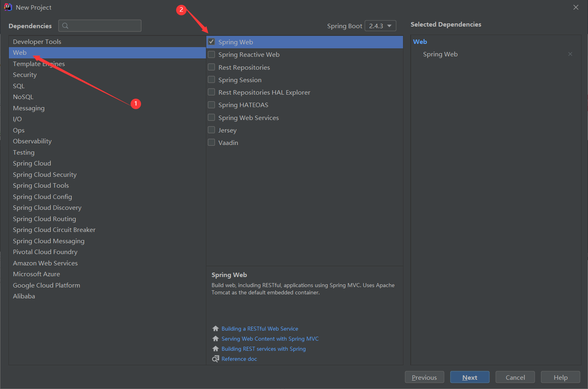Click the IntelliJ logo in title bar

(8, 7)
